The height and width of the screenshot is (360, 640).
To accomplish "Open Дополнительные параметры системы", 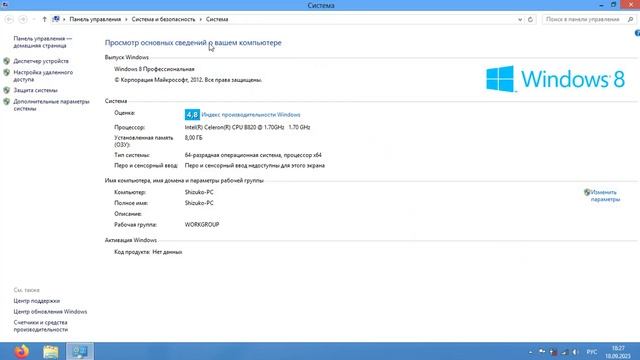I will [x=51, y=105].
